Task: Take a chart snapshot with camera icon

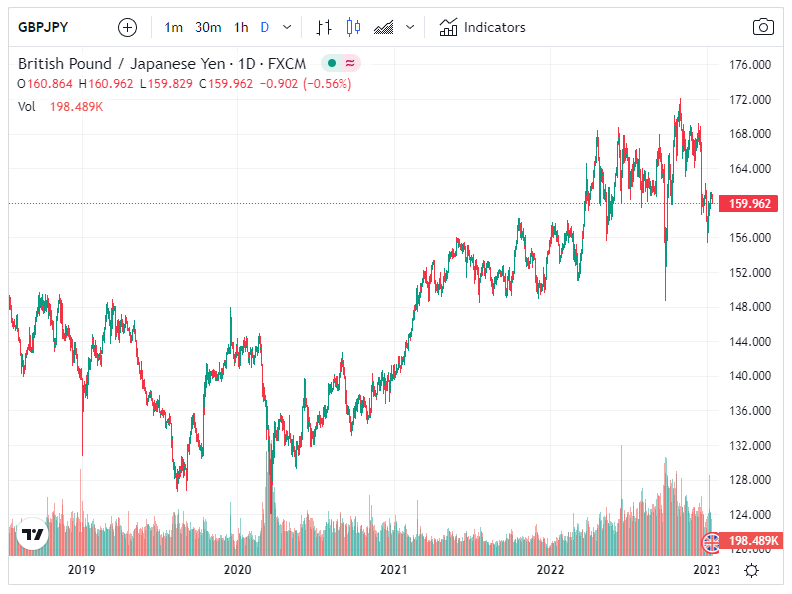Action: point(763,27)
